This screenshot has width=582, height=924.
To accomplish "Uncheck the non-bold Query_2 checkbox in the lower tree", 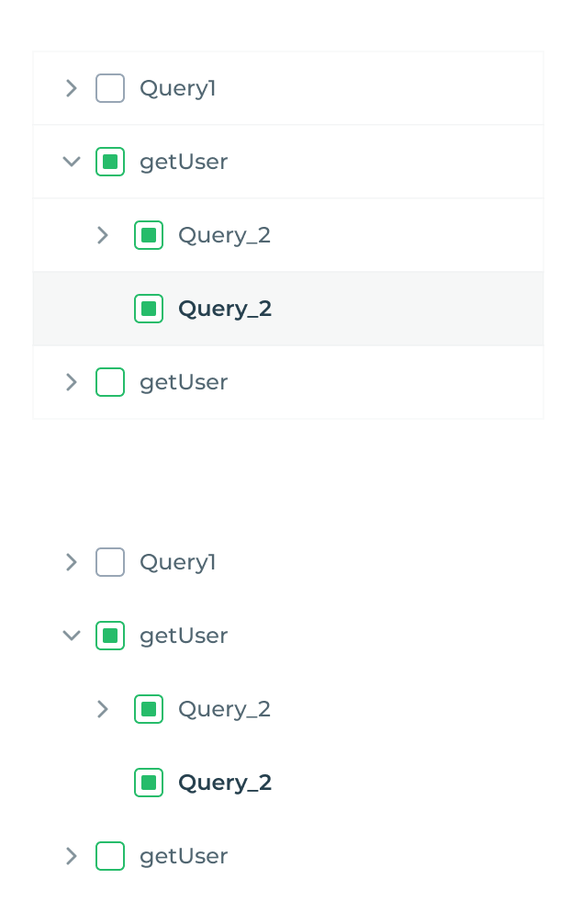I will pos(149,709).
